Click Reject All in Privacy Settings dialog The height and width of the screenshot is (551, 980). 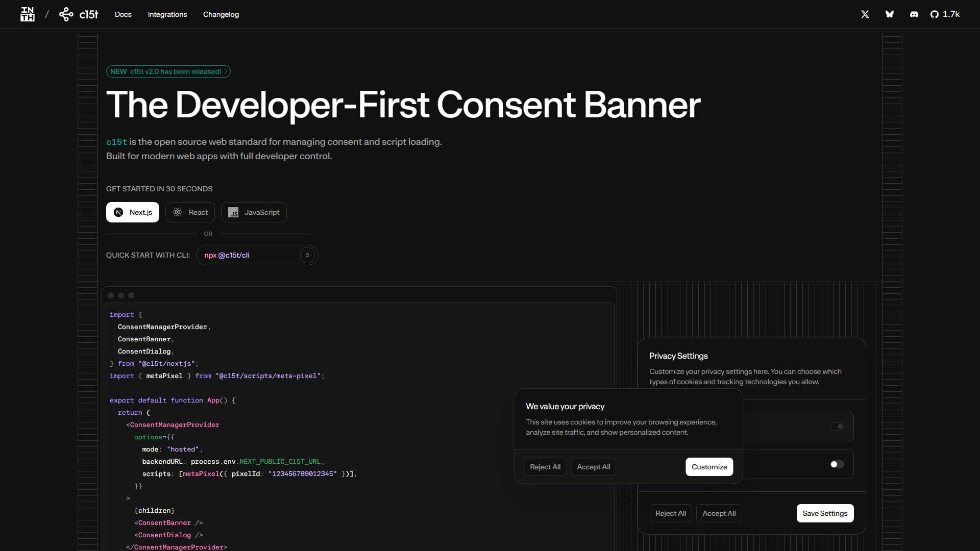pos(671,513)
